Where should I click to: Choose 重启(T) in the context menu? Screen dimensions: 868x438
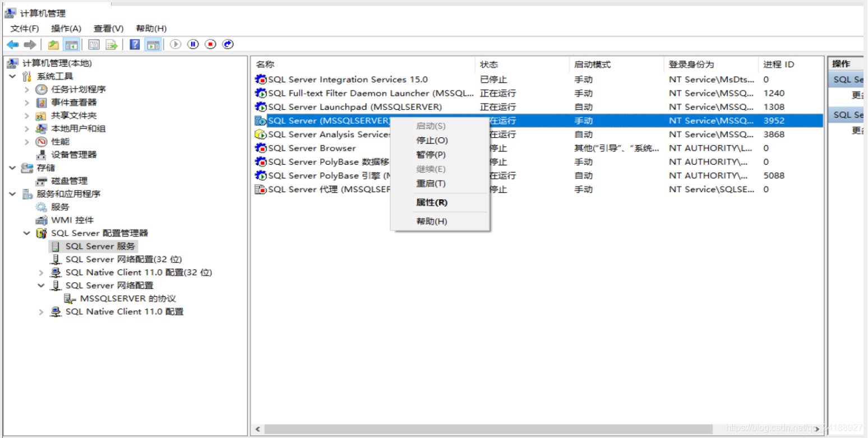coord(431,184)
